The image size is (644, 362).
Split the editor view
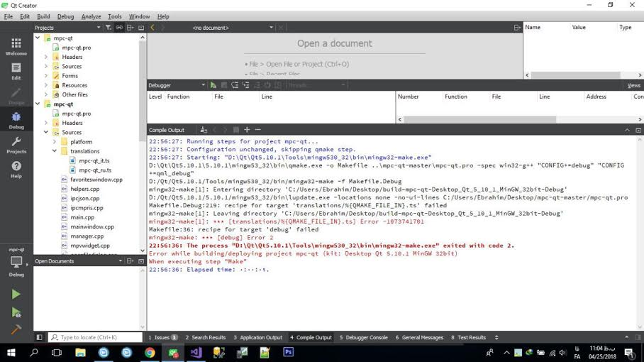tap(516, 28)
